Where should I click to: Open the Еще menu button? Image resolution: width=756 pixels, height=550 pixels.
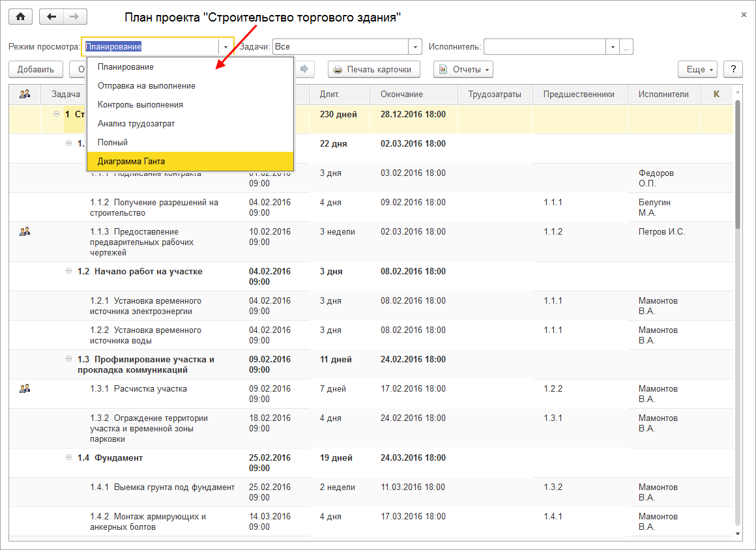pos(697,69)
